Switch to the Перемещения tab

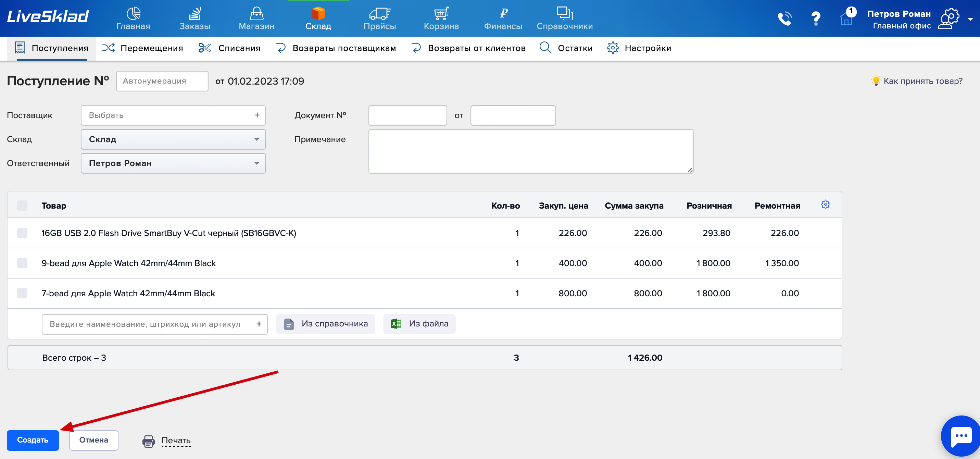point(143,48)
